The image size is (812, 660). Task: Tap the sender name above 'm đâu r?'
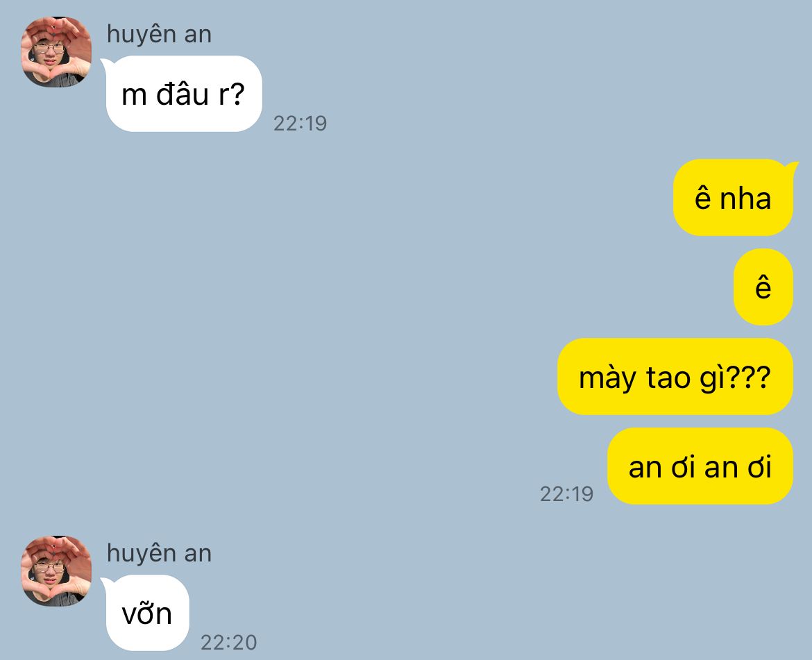159,35
